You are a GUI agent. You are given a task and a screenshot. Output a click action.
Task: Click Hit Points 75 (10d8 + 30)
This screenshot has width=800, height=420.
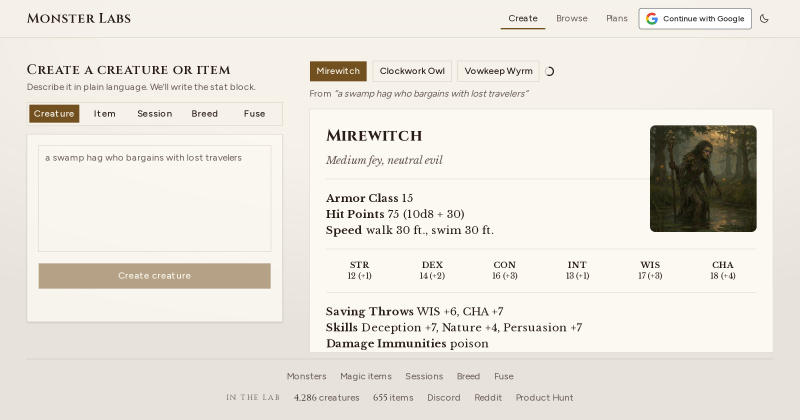coord(395,214)
